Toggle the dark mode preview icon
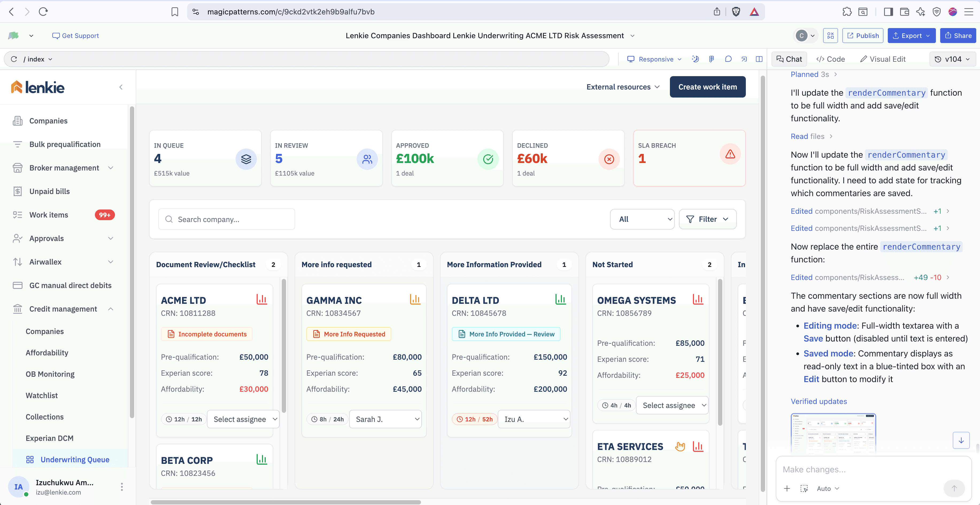 (695, 59)
